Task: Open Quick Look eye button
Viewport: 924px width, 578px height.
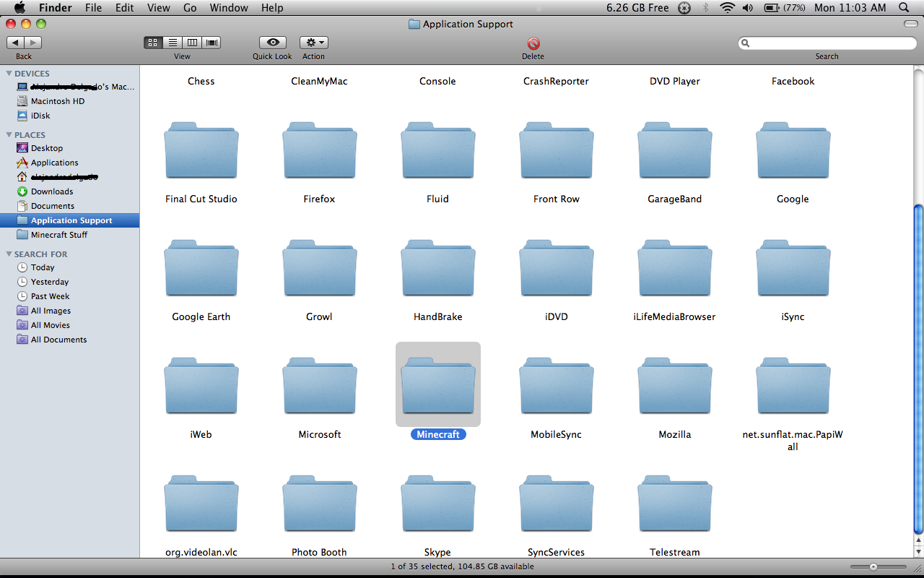Action: pos(272,43)
